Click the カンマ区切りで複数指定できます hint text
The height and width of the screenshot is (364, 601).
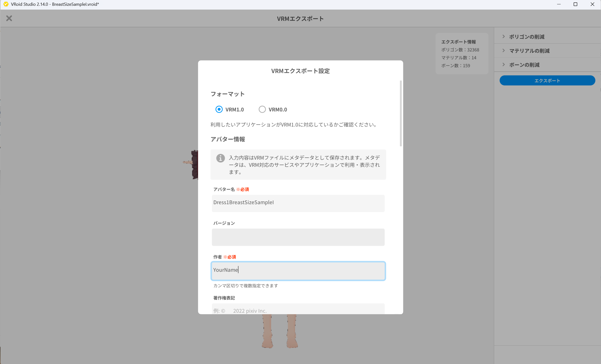[x=245, y=286]
